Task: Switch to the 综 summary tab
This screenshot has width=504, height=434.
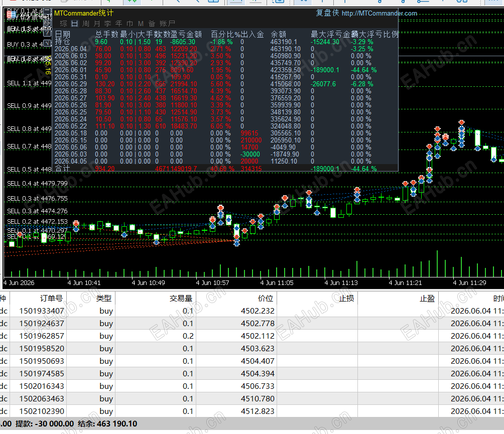Action: tap(63, 24)
